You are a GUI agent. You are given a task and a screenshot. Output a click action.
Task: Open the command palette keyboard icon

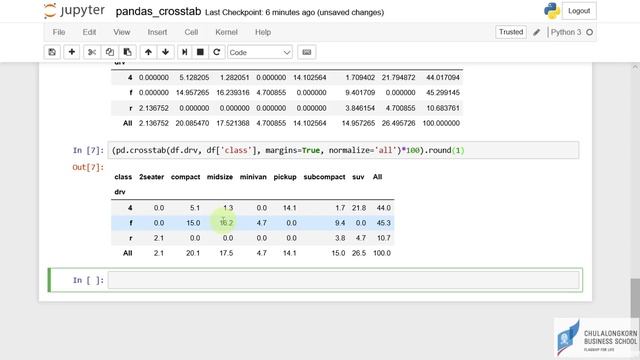pyautogui.click(x=307, y=52)
